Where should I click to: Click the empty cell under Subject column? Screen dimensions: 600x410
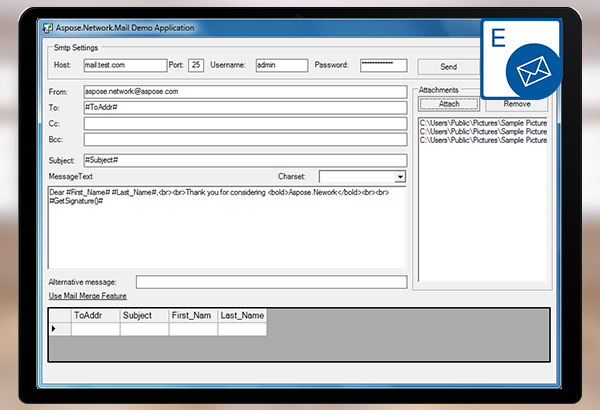coord(144,329)
